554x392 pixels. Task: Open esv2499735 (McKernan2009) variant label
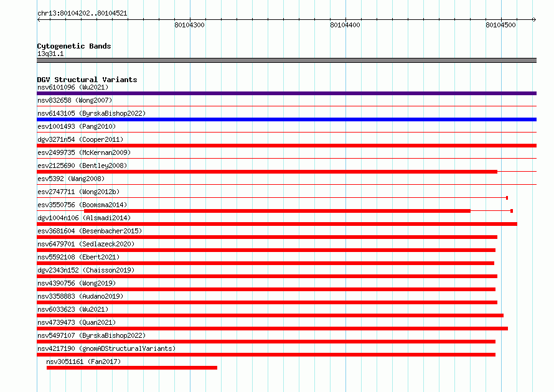pyautogui.click(x=84, y=152)
